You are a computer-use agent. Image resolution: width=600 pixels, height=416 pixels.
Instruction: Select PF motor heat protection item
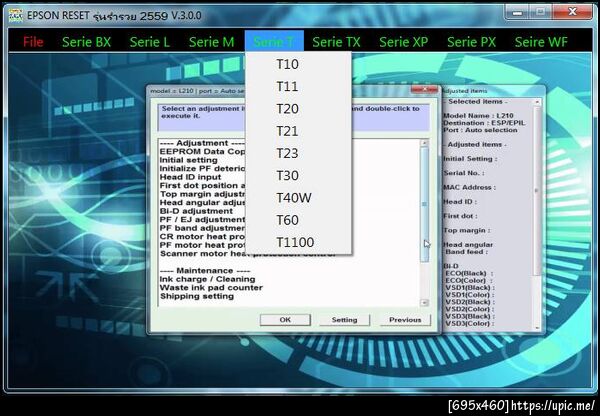202,245
